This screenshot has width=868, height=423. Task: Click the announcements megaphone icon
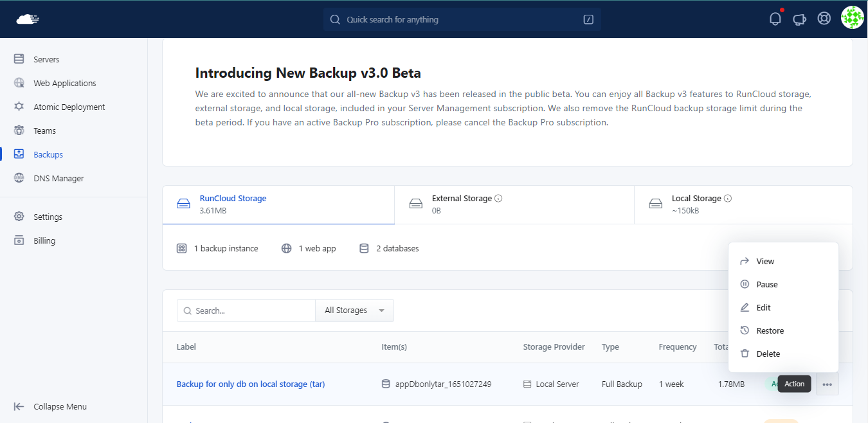(x=799, y=19)
